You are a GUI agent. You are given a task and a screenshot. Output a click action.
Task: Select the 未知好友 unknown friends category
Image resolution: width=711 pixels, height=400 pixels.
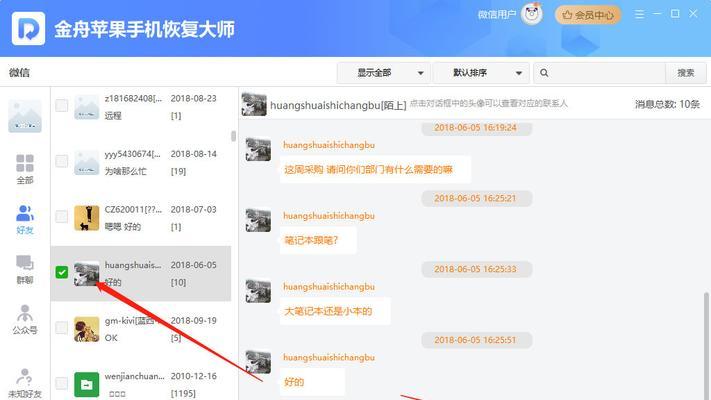point(25,383)
